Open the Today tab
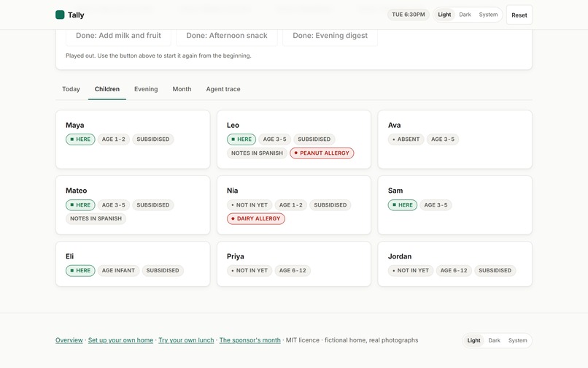 [71, 89]
